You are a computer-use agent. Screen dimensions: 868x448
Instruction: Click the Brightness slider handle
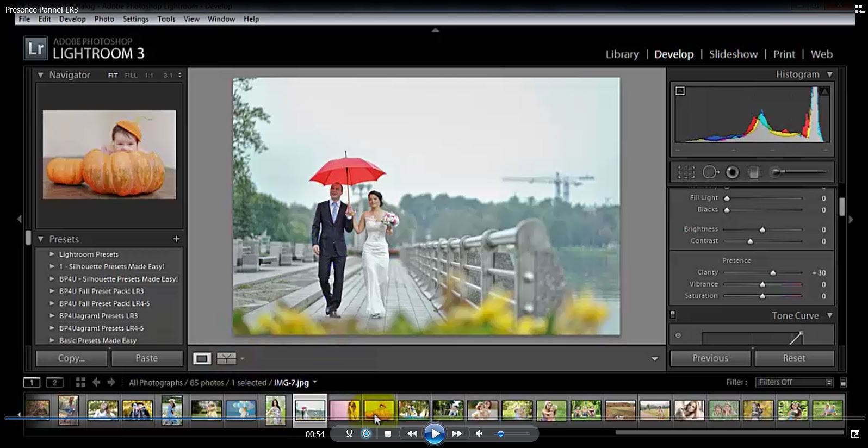[762, 230]
